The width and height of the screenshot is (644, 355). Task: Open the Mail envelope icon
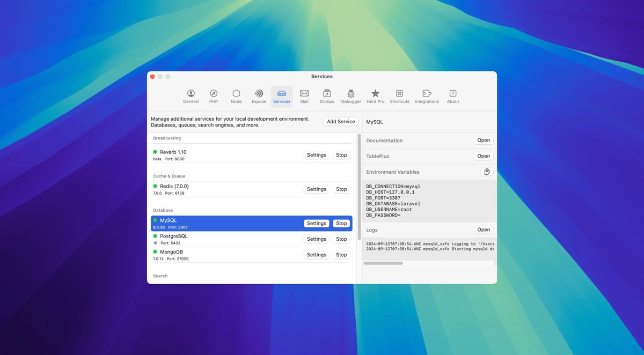coord(304,97)
